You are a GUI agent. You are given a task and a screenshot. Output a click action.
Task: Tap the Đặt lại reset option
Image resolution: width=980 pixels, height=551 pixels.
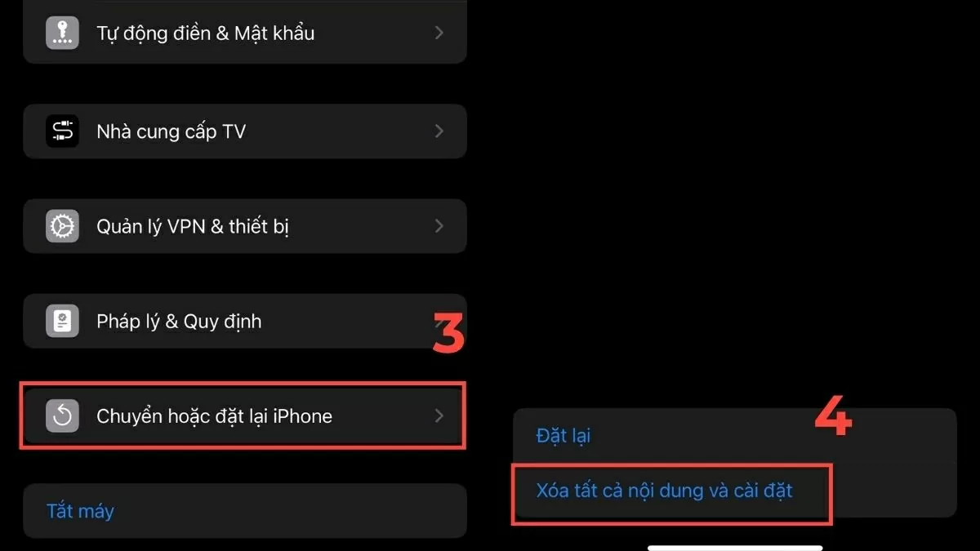pos(563,436)
